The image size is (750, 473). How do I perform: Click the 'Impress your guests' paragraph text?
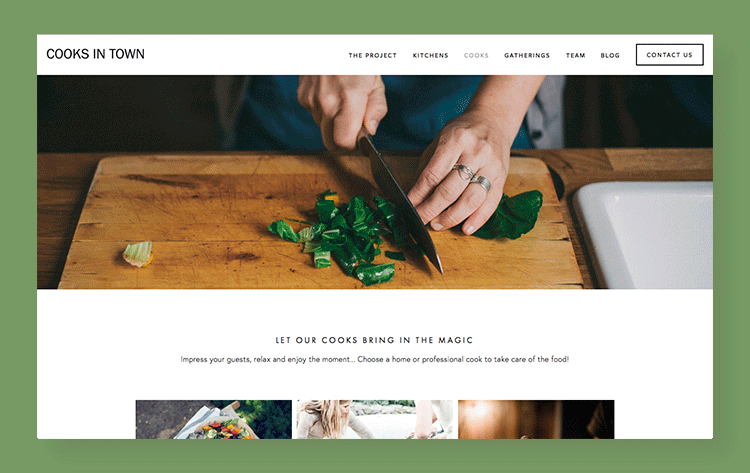375,359
